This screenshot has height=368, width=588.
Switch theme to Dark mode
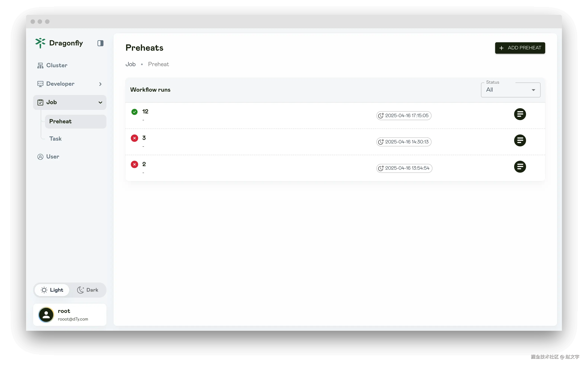88,290
